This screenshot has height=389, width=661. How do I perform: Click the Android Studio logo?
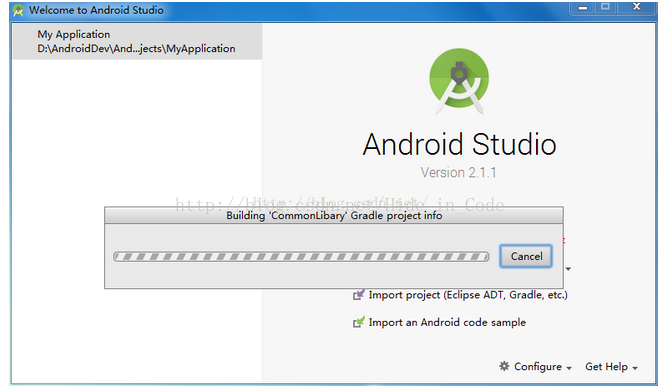459,81
